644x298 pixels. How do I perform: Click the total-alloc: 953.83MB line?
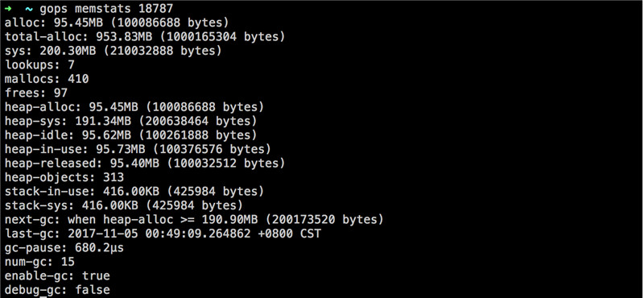coord(145,36)
